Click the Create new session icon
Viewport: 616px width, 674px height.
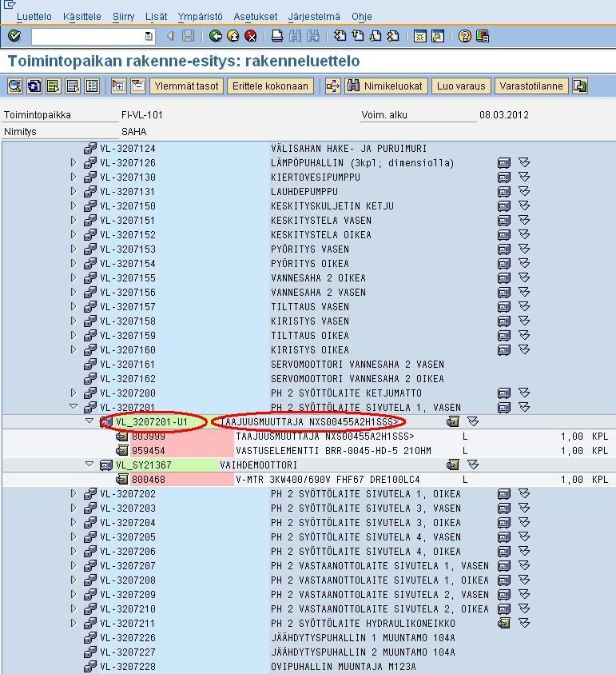(419, 36)
